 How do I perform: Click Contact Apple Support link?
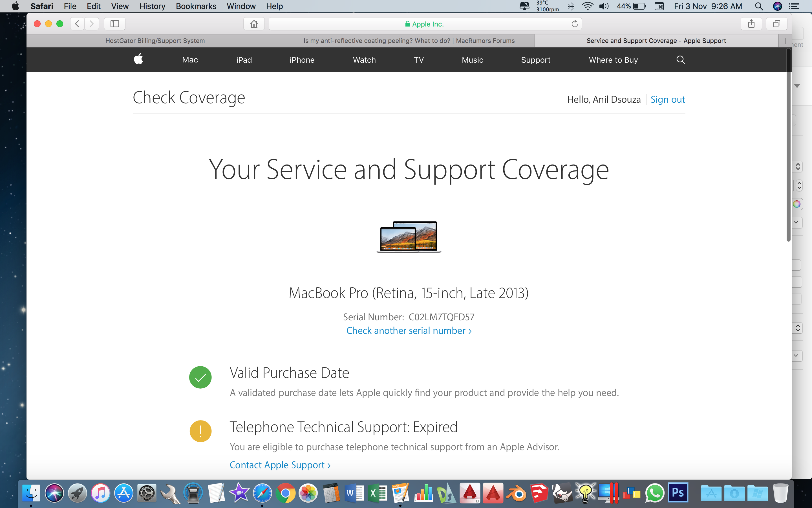point(280,465)
